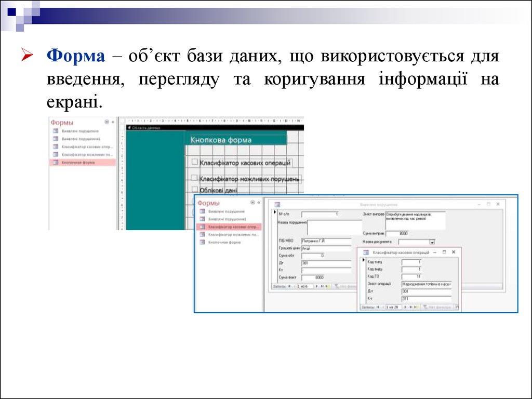Click form icon of Класифікатор можливих in upper list
The height and width of the screenshot is (399, 532).
(x=56, y=155)
